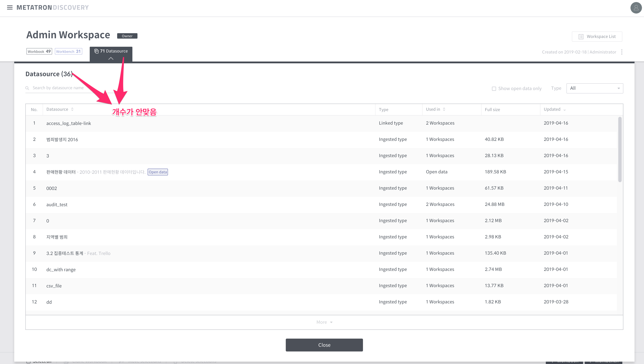Viewport: 644px width, 364px height.
Task: Open the user profile avatar
Action: click(636, 8)
